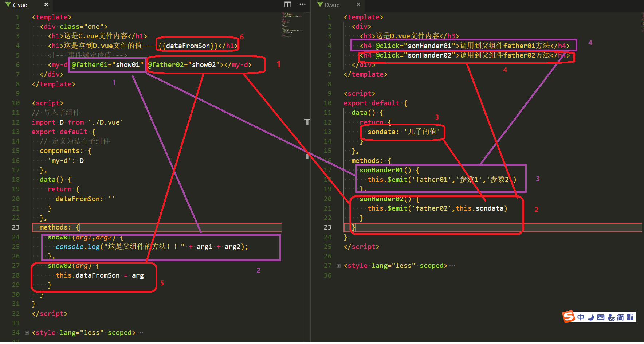
Task: Click the C.vue minimap code preview
Action: pyautogui.click(x=292, y=25)
